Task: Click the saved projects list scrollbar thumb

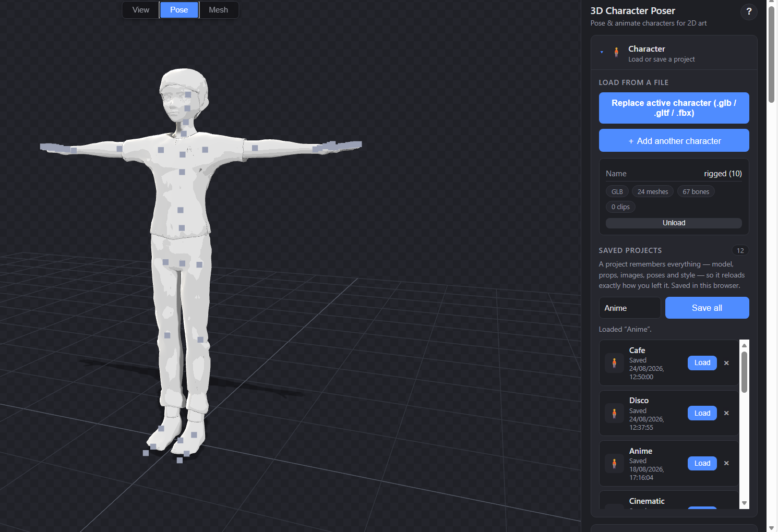Action: [745, 372]
